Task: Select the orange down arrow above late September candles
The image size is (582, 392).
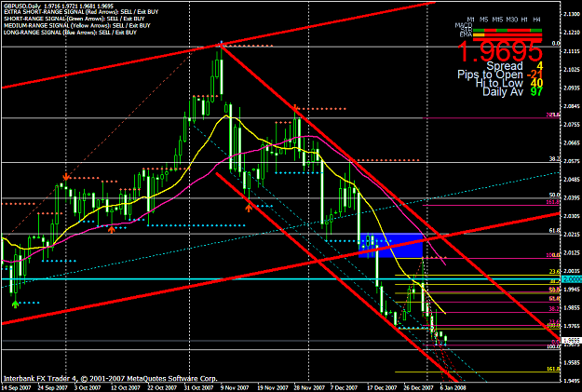Action: coord(66,176)
